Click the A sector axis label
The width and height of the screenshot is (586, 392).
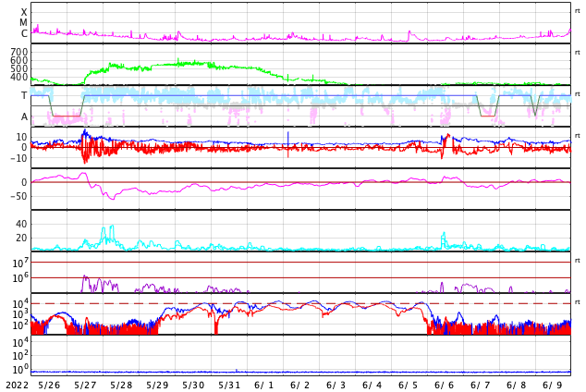(x=24, y=117)
